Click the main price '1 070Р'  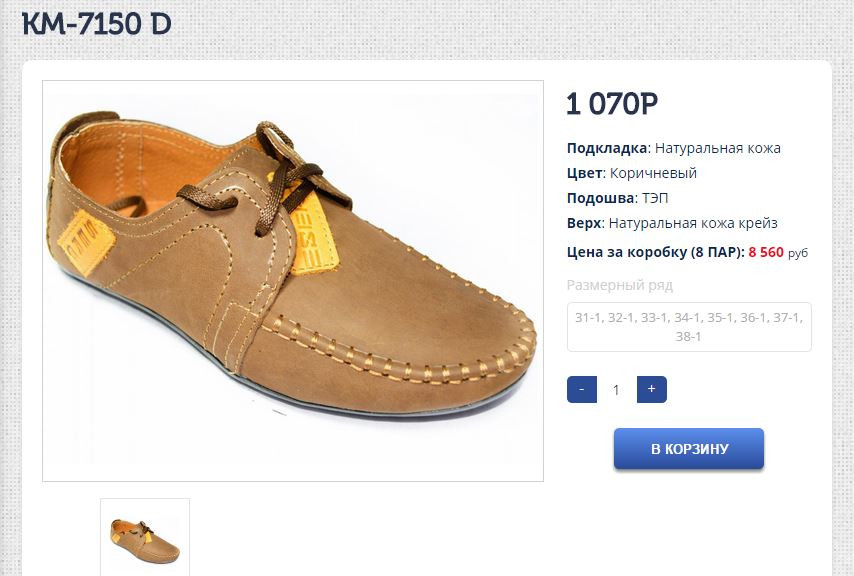612,104
